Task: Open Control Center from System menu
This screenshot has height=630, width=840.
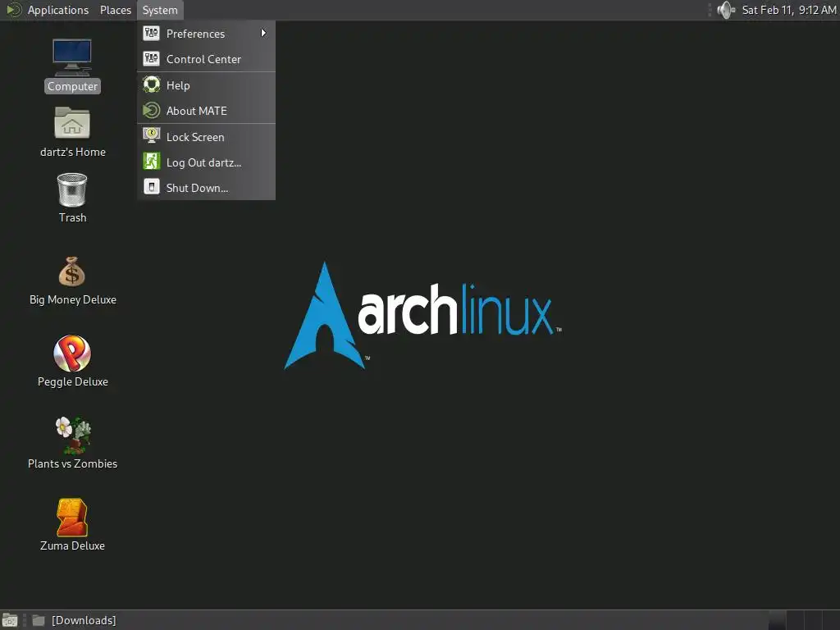Action: pos(206,59)
